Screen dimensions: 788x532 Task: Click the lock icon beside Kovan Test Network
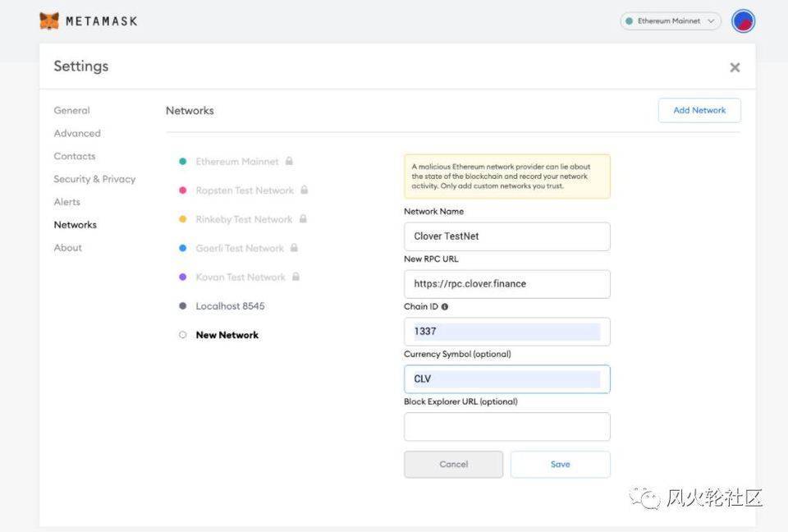(x=295, y=277)
